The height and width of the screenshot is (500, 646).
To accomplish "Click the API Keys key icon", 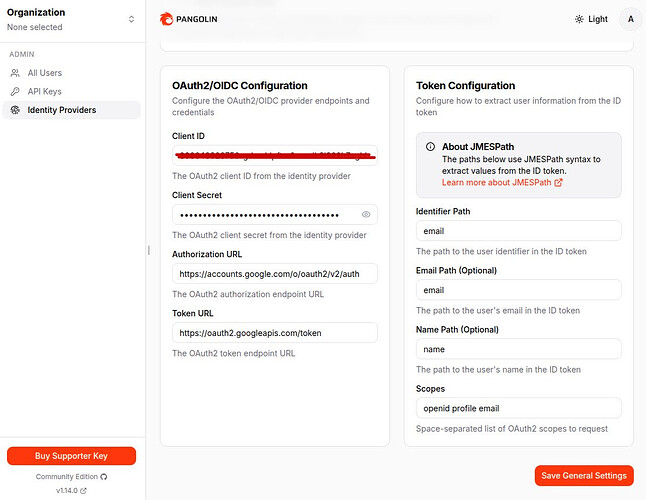I will 15,91.
